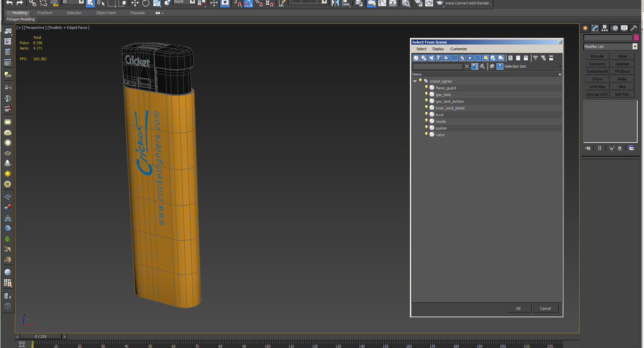Screen dimensions: 644x348
Task: Toggle Display Shapes filter in Select From Scene
Action: click(x=424, y=58)
